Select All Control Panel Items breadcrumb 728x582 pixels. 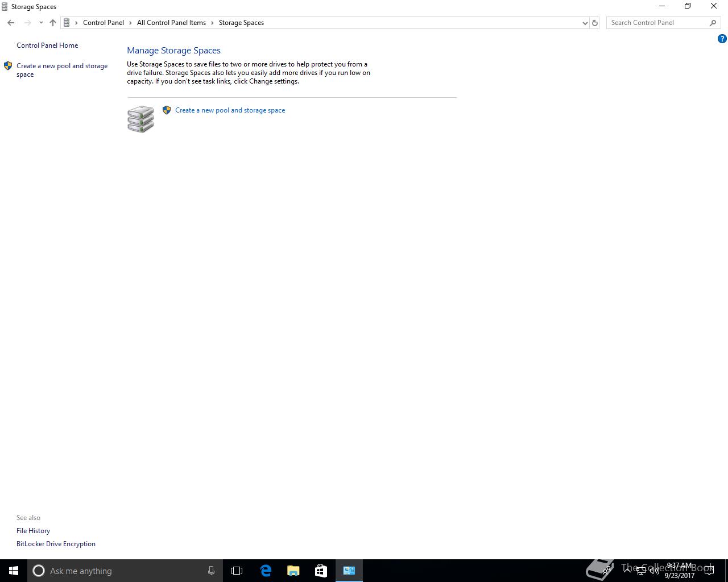pyautogui.click(x=171, y=23)
